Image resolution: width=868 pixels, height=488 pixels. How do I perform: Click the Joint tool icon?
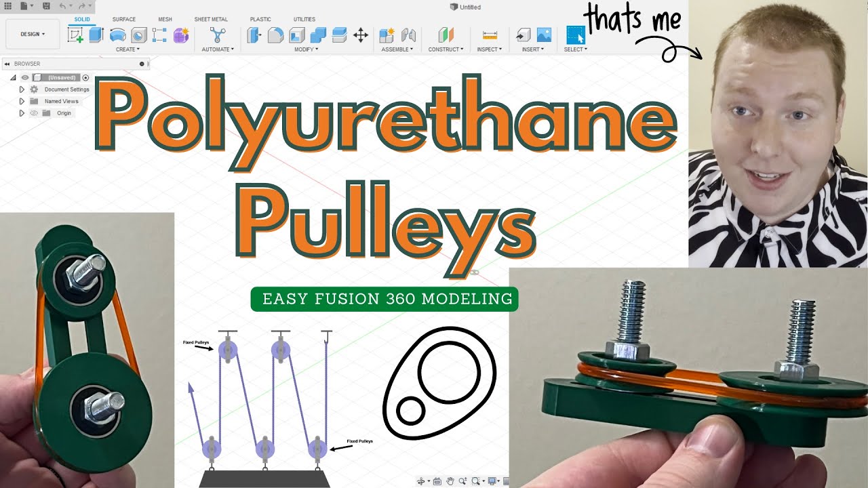tap(408, 35)
